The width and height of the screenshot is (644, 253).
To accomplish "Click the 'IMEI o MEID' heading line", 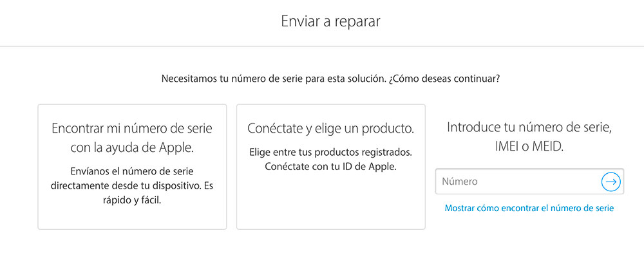I will point(529,147).
